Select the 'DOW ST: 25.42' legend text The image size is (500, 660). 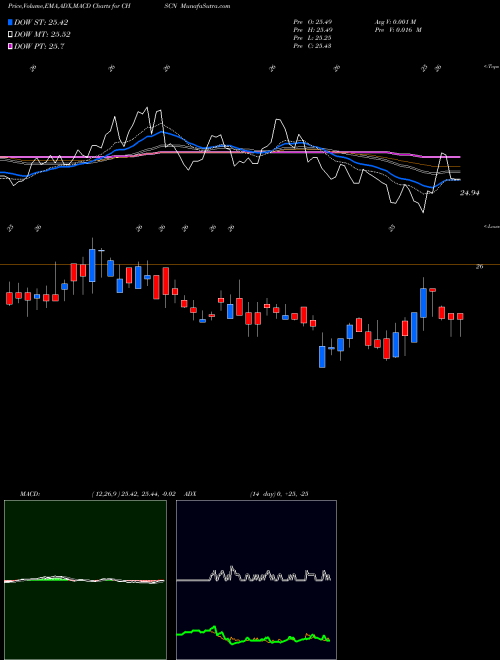pos(41,22)
